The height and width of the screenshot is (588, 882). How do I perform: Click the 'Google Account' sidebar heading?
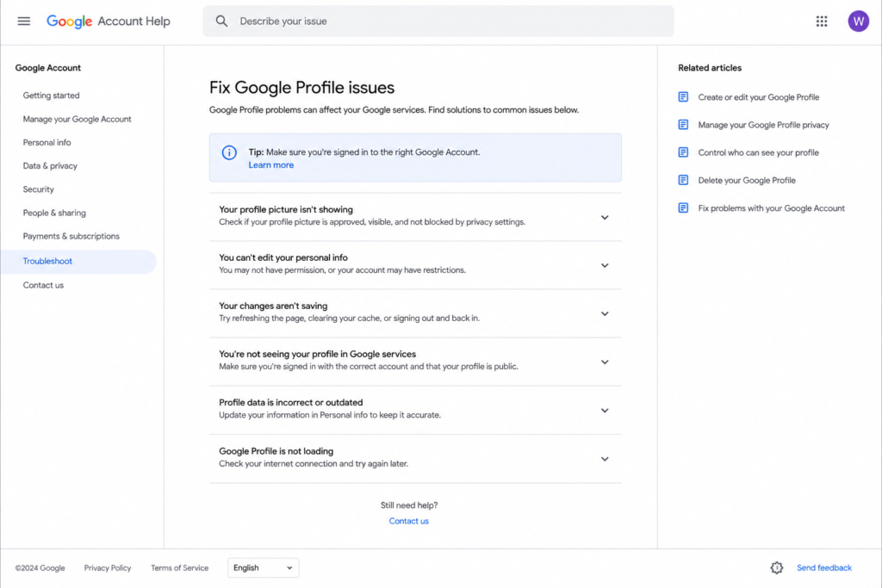coord(48,68)
